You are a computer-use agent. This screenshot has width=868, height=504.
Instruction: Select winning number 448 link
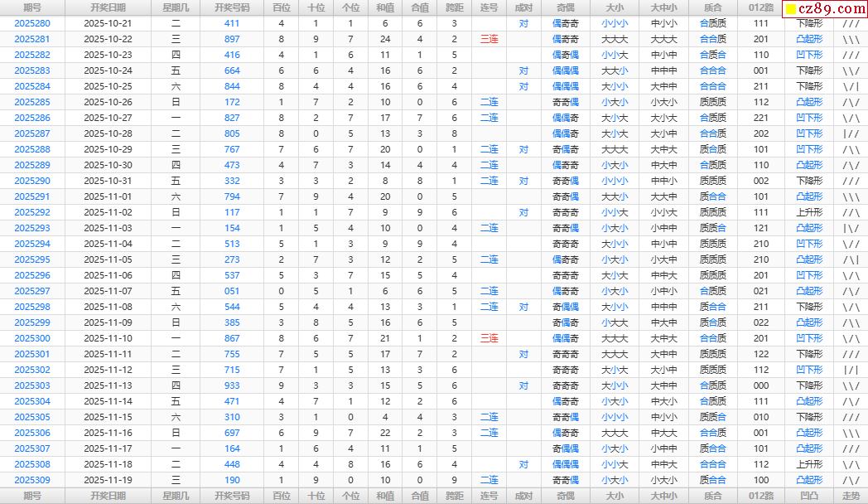pos(232,465)
